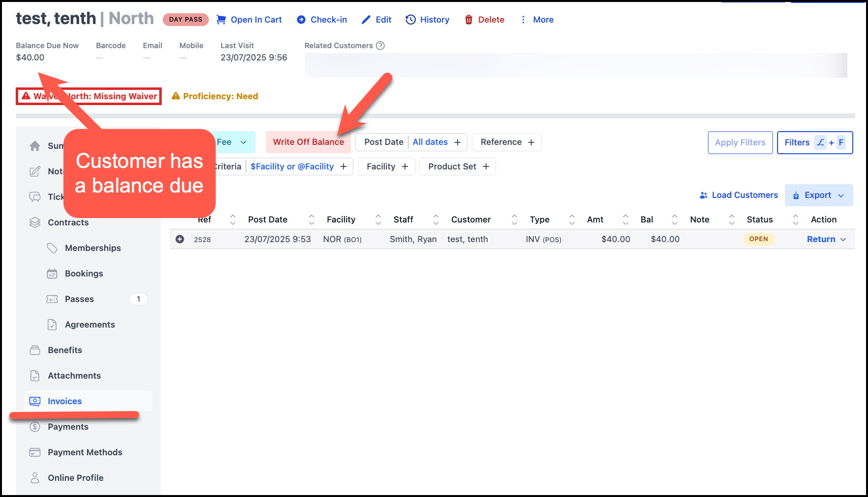Screen dimensions: 868x497
Task: Open the Payments sidebar section
Action: click(x=68, y=427)
